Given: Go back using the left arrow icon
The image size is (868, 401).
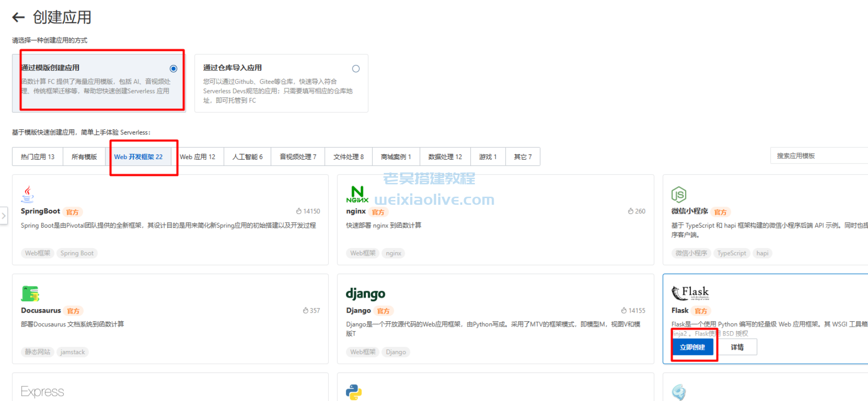Looking at the screenshot, I should click(18, 18).
